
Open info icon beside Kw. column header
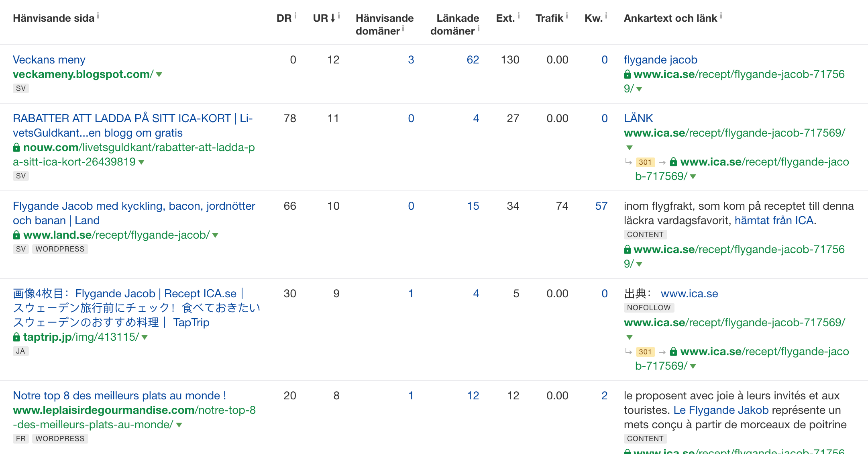click(x=606, y=16)
